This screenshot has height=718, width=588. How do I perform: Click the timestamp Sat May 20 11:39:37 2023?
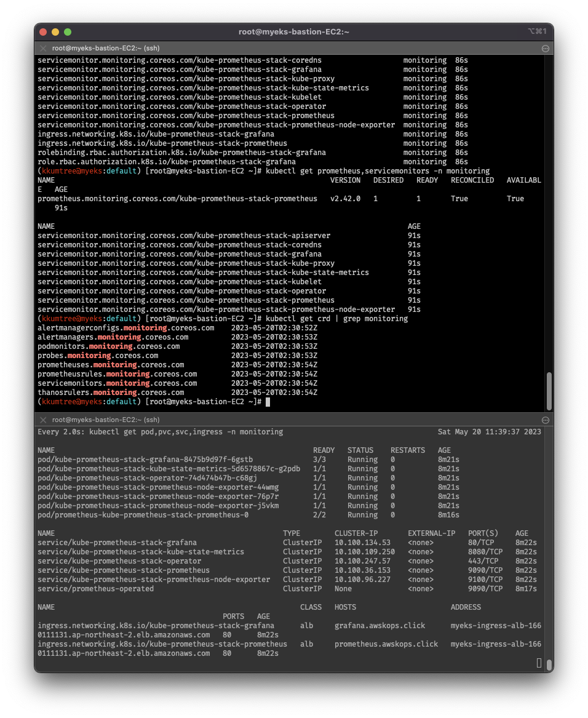(x=490, y=432)
